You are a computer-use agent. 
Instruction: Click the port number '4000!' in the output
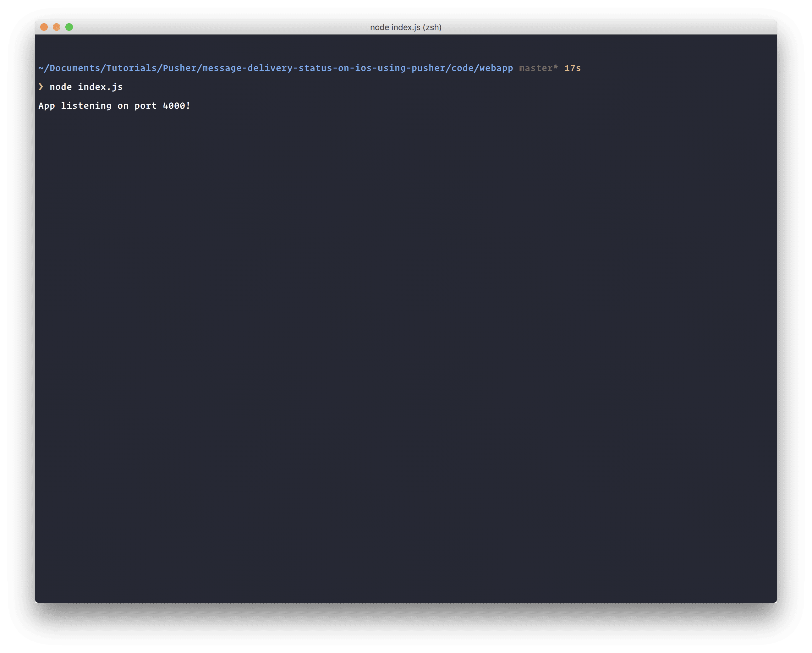tap(177, 106)
